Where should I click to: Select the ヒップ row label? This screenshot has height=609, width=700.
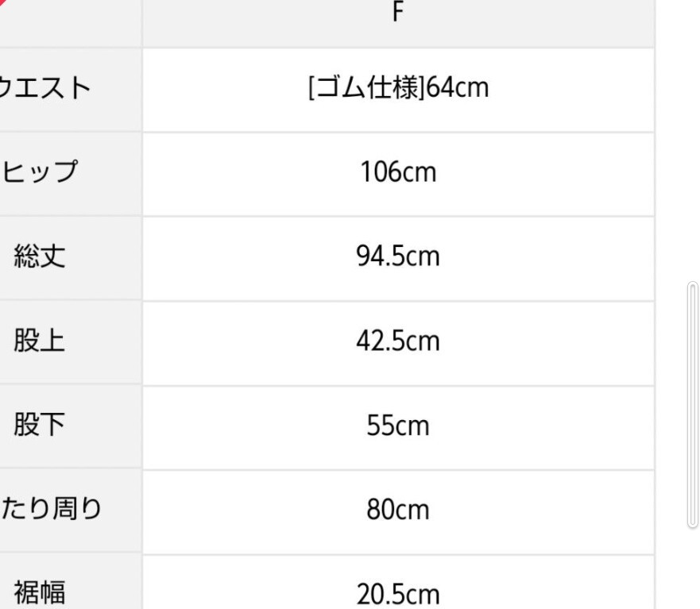[39, 172]
